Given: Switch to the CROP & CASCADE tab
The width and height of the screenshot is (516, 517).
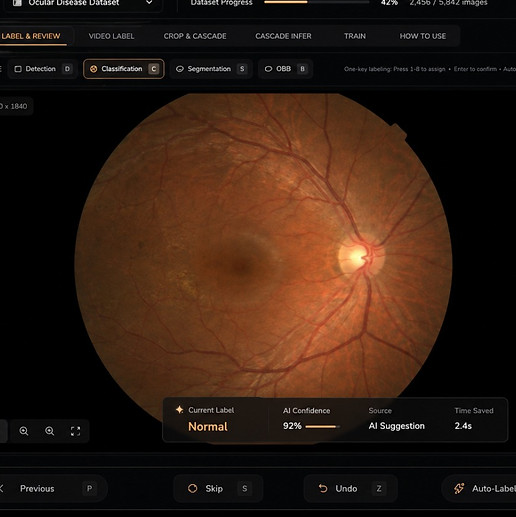Looking at the screenshot, I should (195, 36).
